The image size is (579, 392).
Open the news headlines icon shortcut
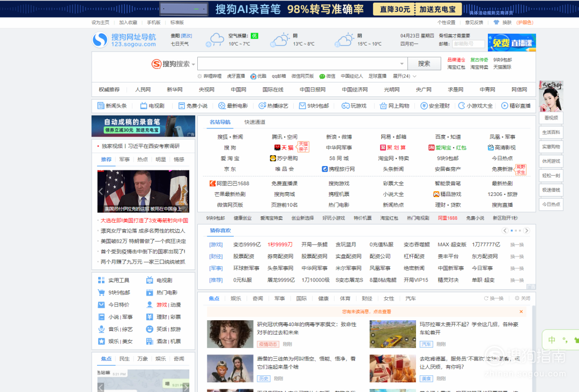tap(100, 106)
